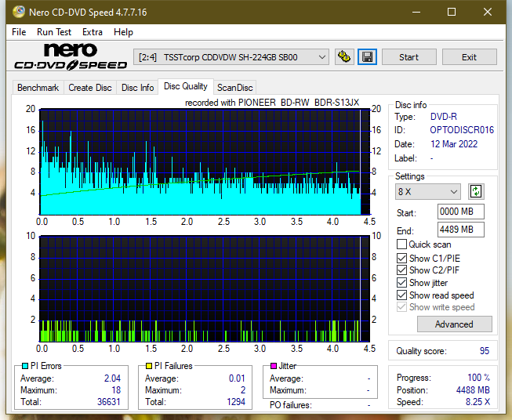Click the cyan PI Errors legend swatch

point(25,366)
